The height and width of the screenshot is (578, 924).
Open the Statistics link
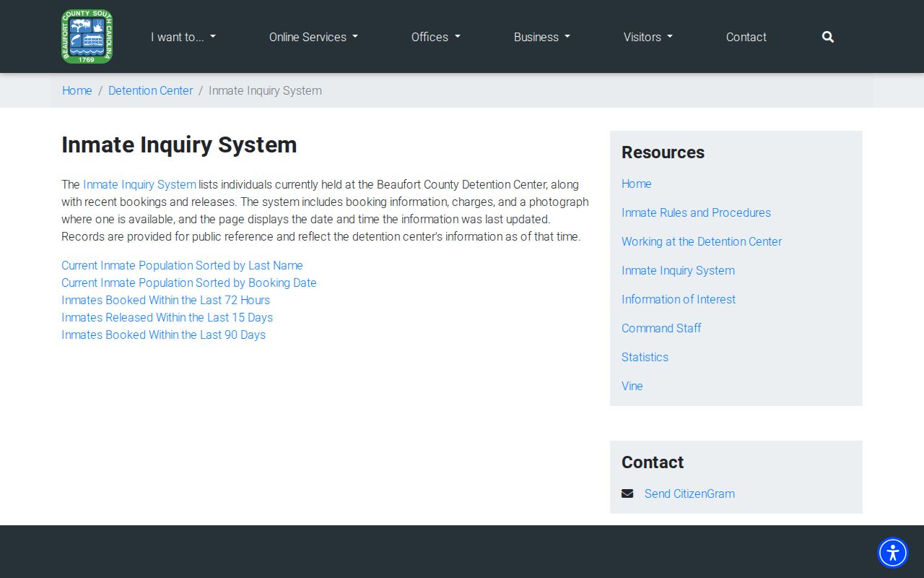click(645, 357)
